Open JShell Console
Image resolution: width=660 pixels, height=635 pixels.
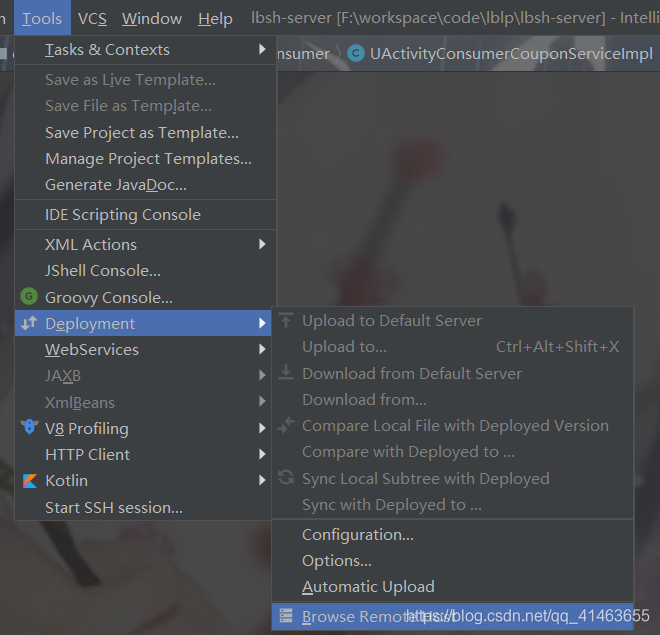coord(145,271)
